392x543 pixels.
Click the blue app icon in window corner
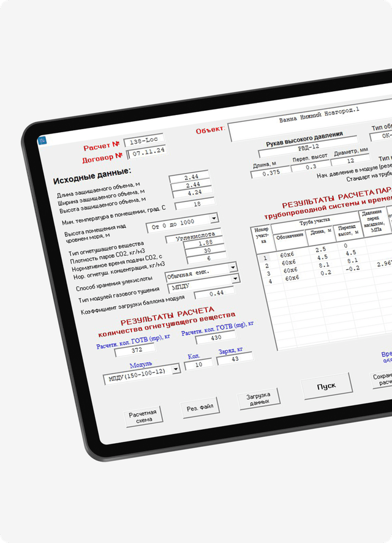[x=42, y=140]
